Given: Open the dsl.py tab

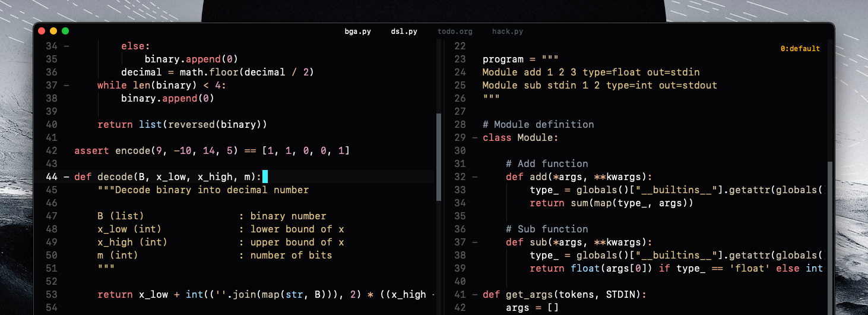Looking at the screenshot, I should tap(404, 31).
